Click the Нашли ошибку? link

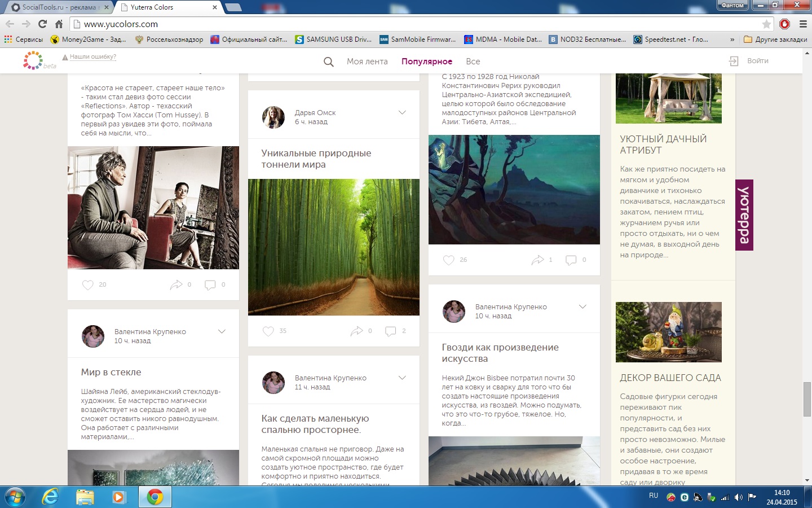(92, 57)
